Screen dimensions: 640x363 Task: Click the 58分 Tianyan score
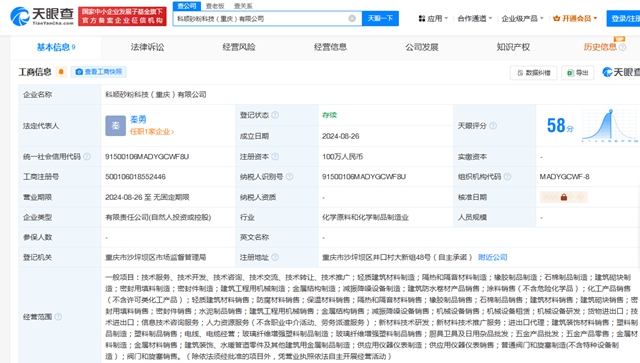(560, 125)
